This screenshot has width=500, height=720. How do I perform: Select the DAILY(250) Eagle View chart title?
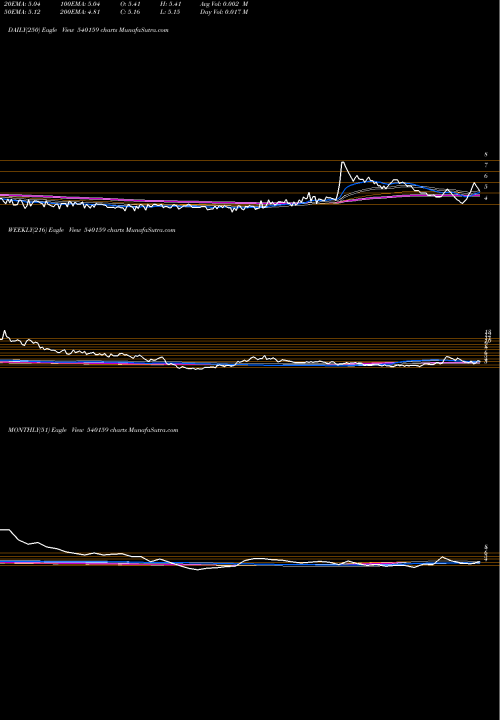88,30
